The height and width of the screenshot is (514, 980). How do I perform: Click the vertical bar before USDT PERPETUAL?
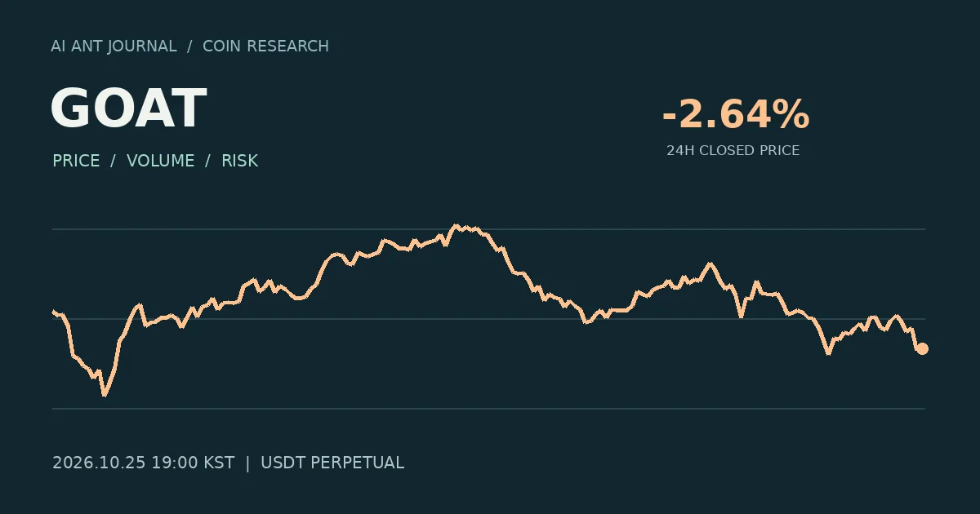pos(247,463)
